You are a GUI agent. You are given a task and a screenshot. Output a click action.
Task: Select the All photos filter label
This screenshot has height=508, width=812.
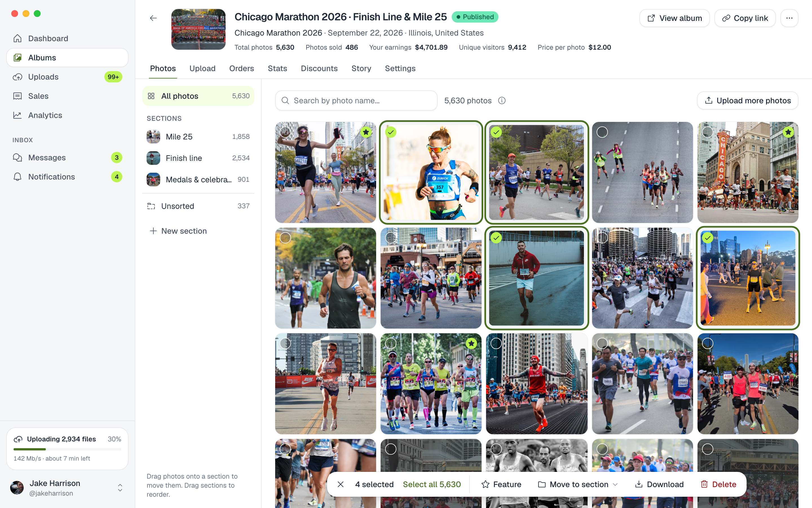click(x=180, y=96)
